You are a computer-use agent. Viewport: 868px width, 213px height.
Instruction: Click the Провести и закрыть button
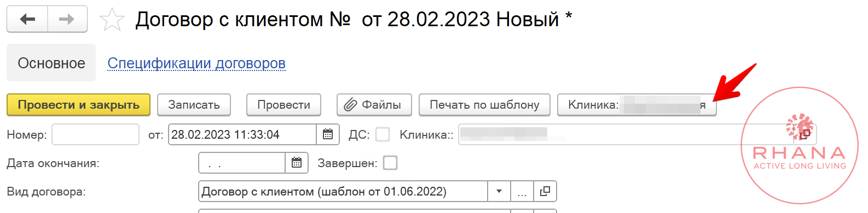click(78, 104)
